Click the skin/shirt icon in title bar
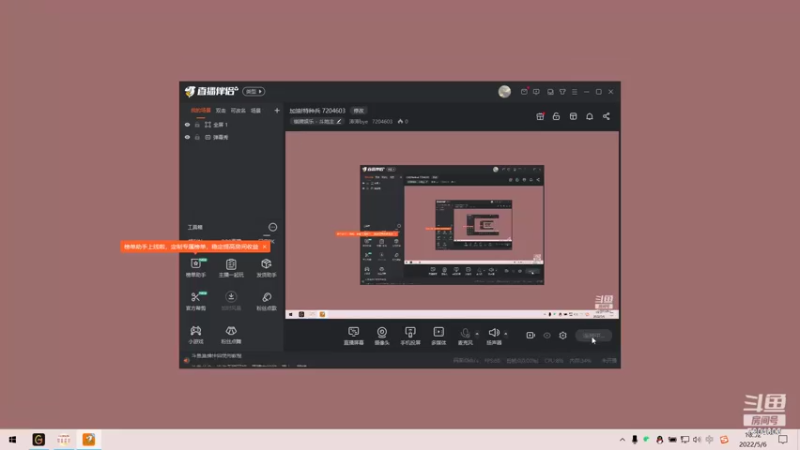Image resolution: width=800 pixels, height=450 pixels. [562, 92]
